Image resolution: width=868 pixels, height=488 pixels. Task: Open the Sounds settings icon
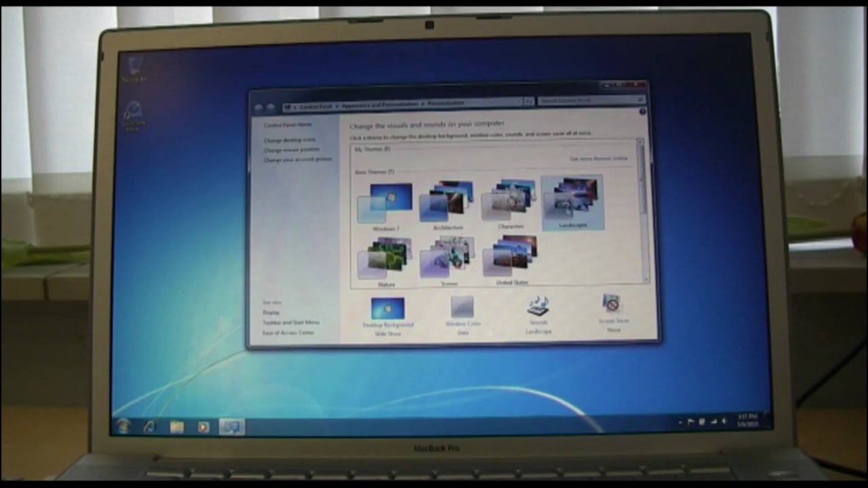(x=538, y=306)
